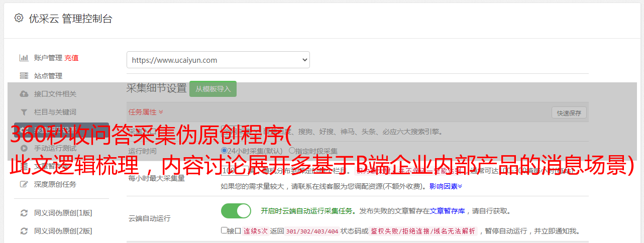Click the funnel icon for 栏目与关键词
This screenshot has height=243, width=644.
point(24,112)
